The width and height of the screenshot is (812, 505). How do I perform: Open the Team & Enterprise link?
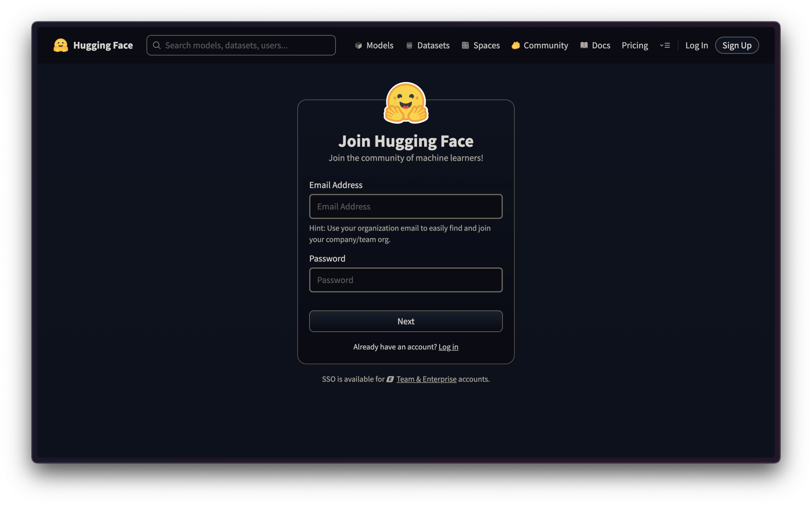[x=426, y=379]
